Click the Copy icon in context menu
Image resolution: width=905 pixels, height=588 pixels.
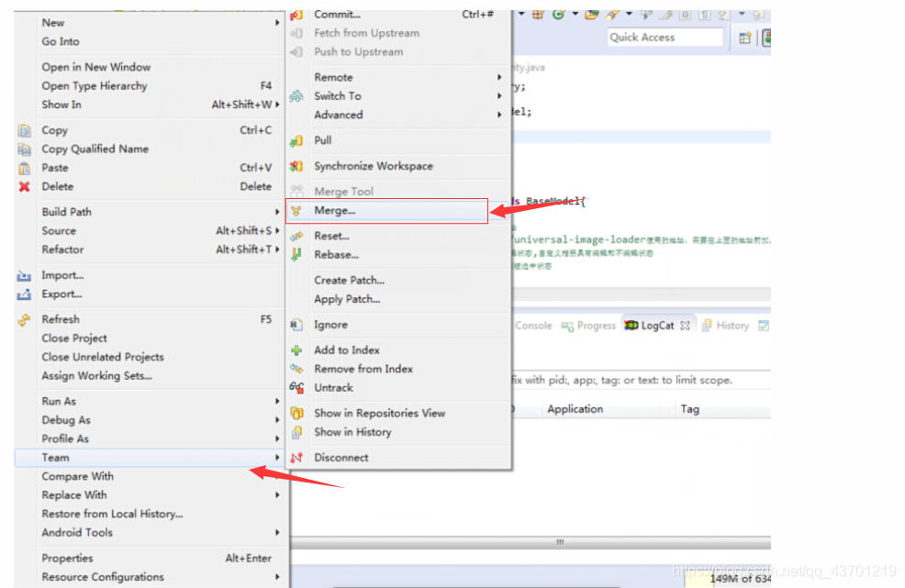(x=24, y=130)
